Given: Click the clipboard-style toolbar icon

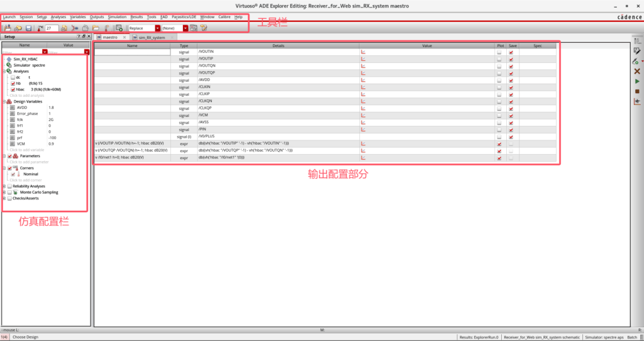Looking at the screenshot, I should pos(86,28).
